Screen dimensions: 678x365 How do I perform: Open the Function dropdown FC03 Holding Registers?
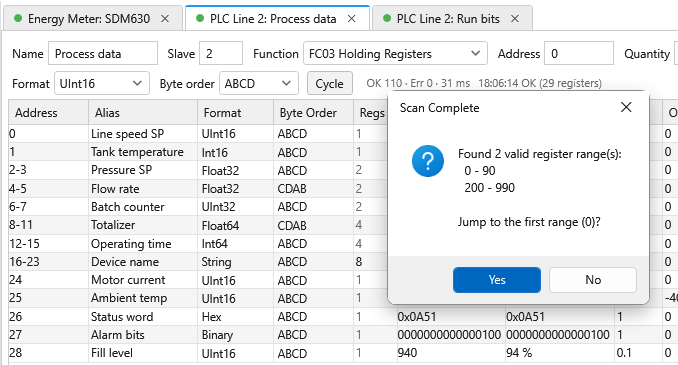[395, 54]
